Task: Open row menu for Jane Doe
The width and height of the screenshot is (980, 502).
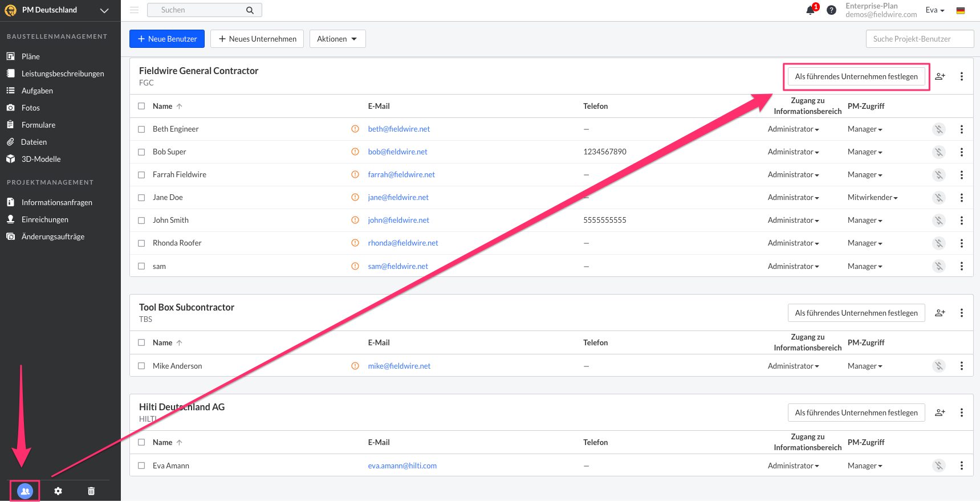Action: click(962, 198)
